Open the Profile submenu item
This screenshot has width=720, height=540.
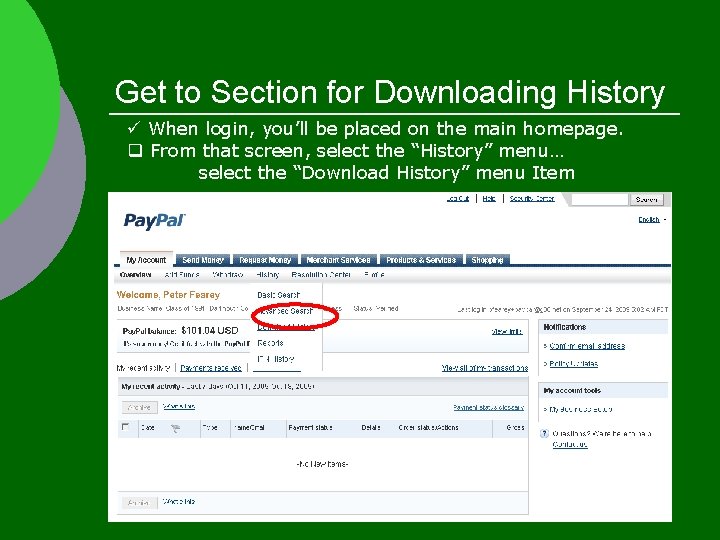point(374,275)
